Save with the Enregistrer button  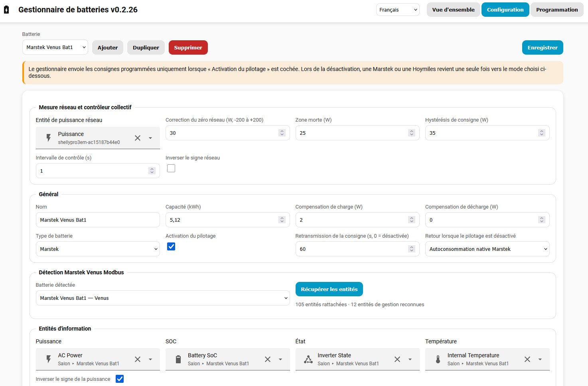point(543,47)
